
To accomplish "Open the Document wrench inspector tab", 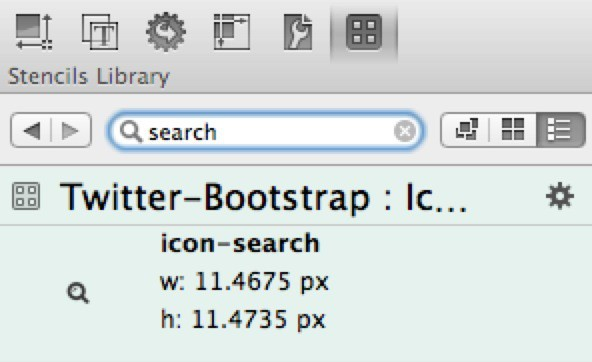I will (x=298, y=32).
